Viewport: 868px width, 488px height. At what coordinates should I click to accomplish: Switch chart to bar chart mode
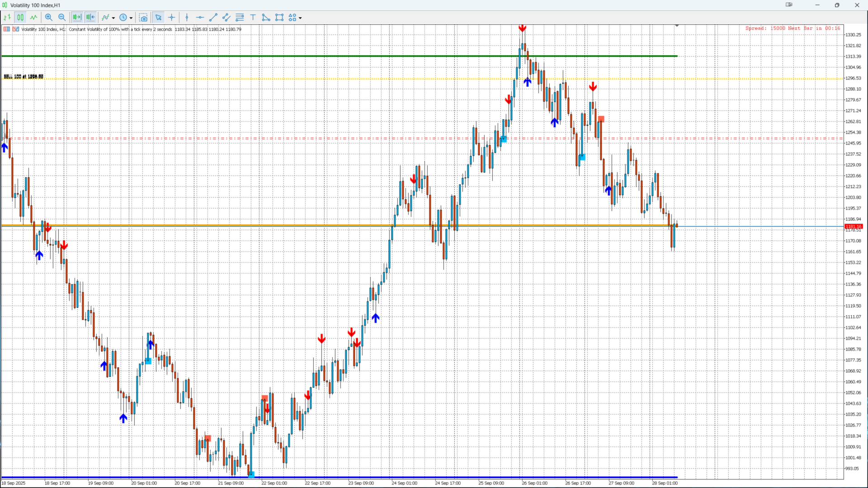[x=7, y=18]
